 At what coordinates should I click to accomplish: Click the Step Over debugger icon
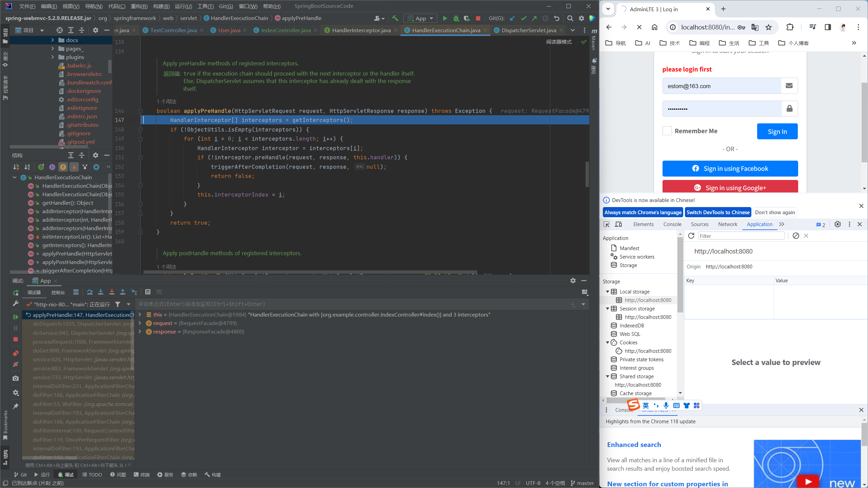coord(90,292)
